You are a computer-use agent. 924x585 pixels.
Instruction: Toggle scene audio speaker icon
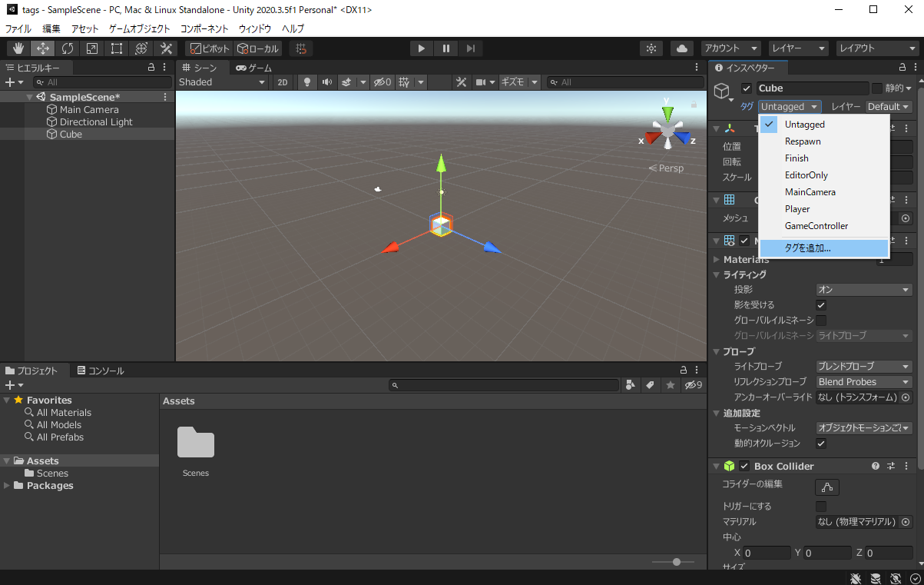click(x=327, y=82)
